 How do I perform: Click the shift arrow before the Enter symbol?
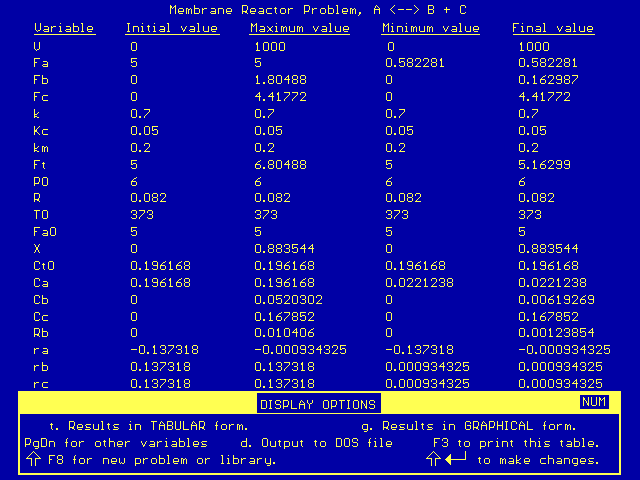coord(433,460)
